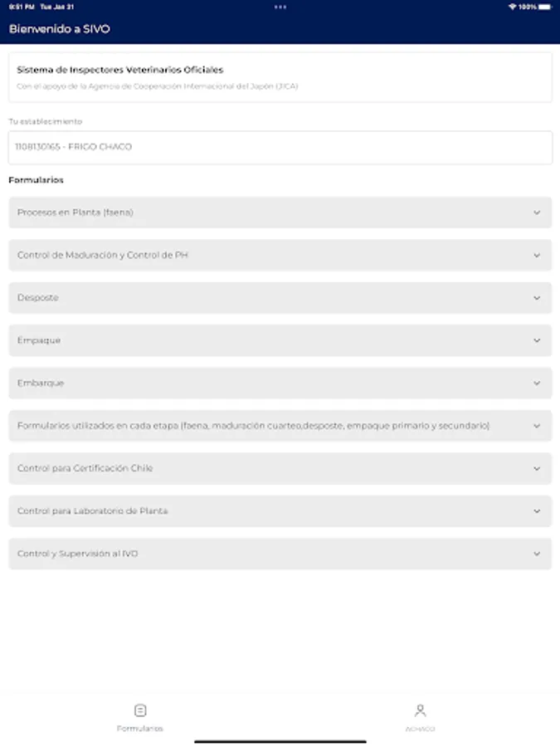560x747 pixels.
Task: Expand Formularios utilizados en cada etapa section
Action: [280, 426]
